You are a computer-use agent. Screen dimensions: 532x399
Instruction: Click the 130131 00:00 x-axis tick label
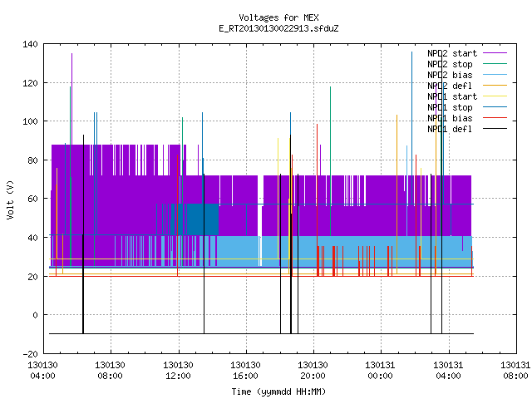click(380, 371)
